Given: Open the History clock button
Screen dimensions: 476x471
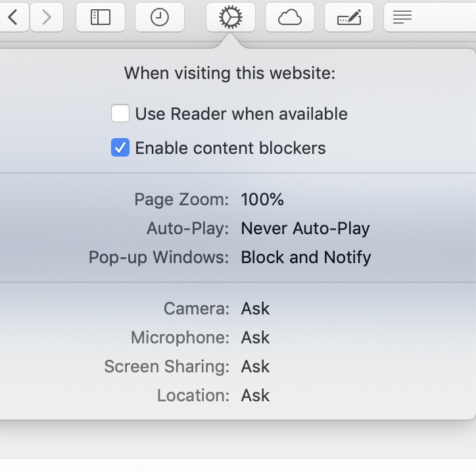Looking at the screenshot, I should click(x=159, y=17).
